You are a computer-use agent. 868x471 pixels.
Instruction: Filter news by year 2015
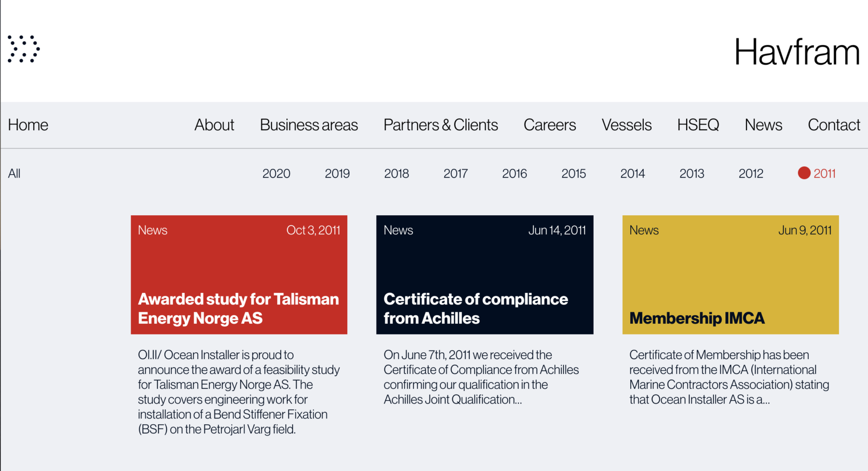click(574, 173)
